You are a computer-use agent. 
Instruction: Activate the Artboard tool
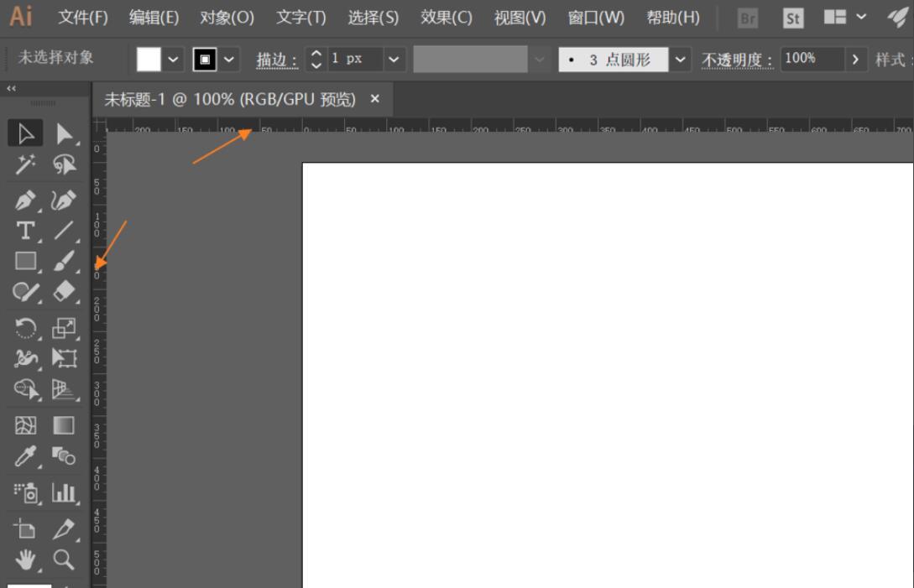pos(25,529)
